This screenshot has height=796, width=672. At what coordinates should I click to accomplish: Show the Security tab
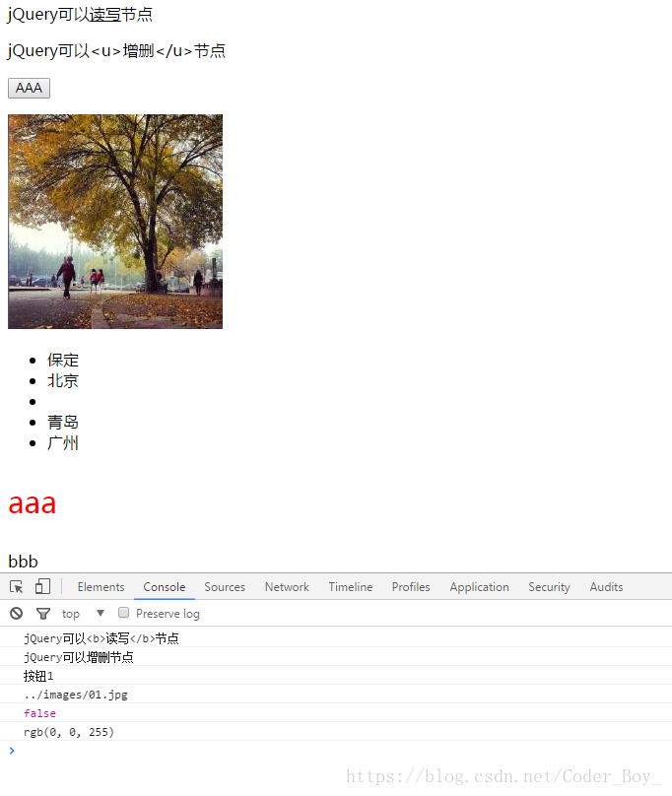coord(549,587)
